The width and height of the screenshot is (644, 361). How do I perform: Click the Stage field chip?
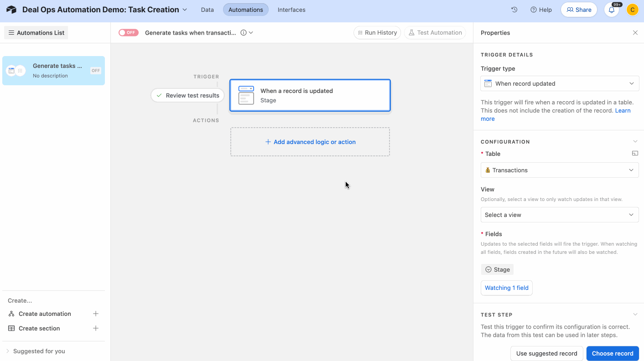tap(497, 269)
